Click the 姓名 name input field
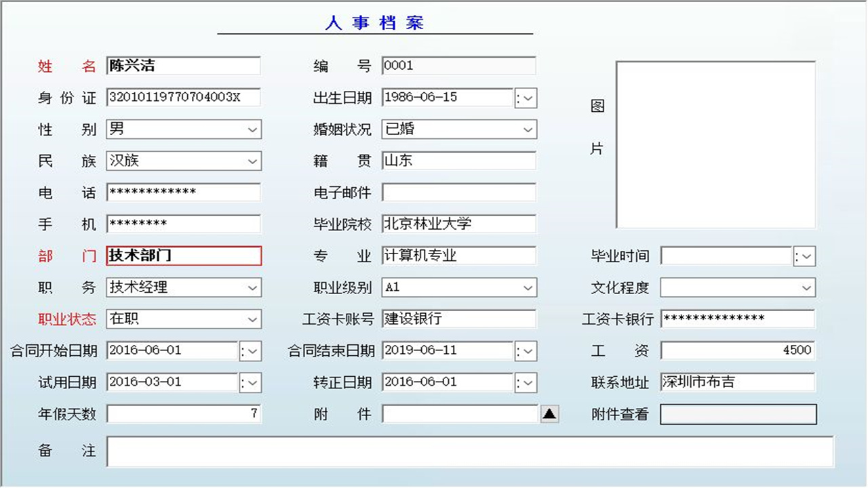The height and width of the screenshot is (488, 868). click(182, 66)
